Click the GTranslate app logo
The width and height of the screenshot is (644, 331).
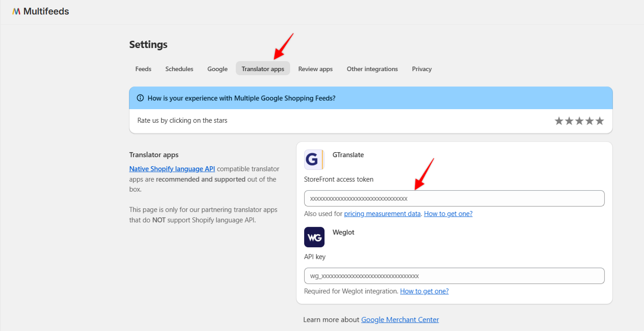click(x=314, y=159)
